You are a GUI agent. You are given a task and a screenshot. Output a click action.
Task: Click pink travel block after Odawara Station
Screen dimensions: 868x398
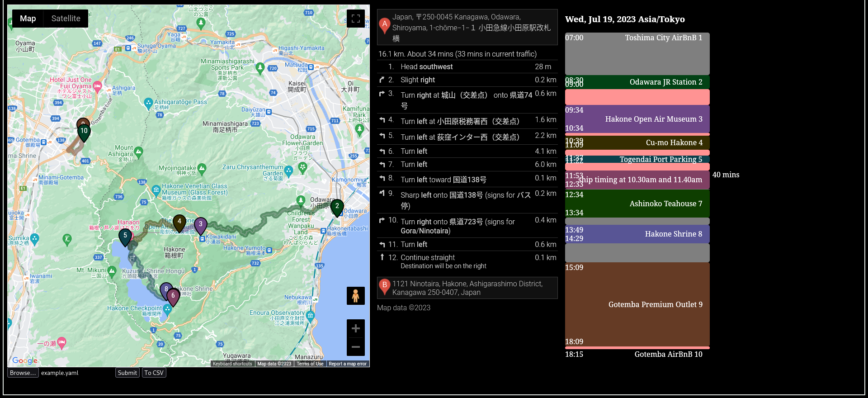point(637,97)
